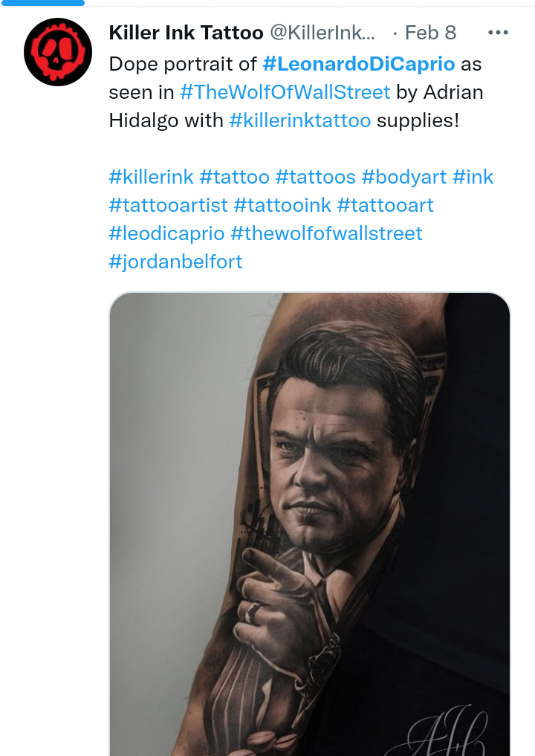
Task: Open the lowercase #thewolfofwallstreet hashtag
Action: (x=326, y=233)
